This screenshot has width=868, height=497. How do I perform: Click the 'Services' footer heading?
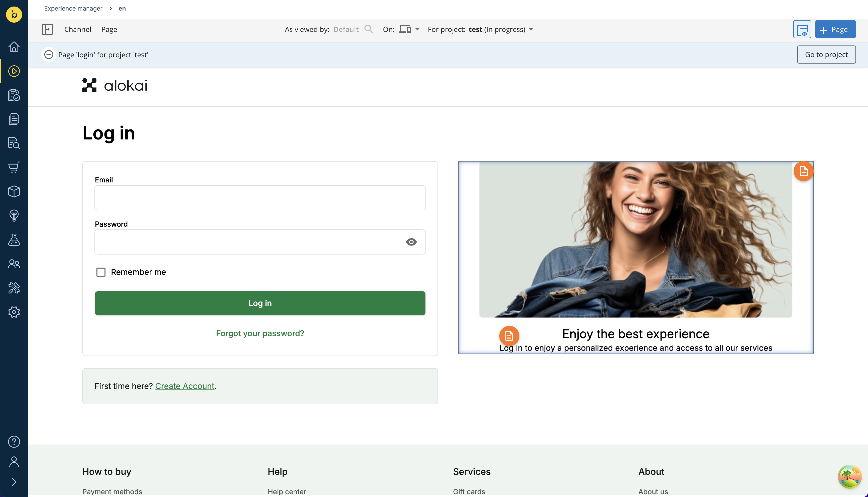(471, 471)
